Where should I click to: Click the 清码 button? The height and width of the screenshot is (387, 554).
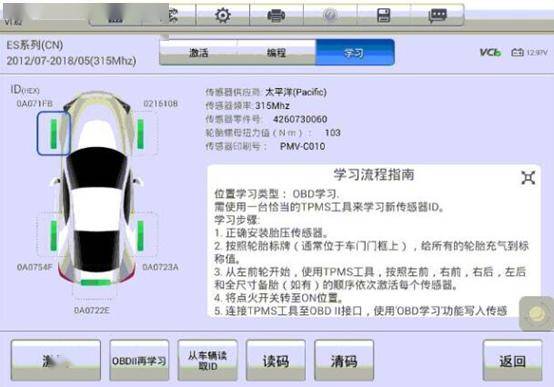[344, 360]
